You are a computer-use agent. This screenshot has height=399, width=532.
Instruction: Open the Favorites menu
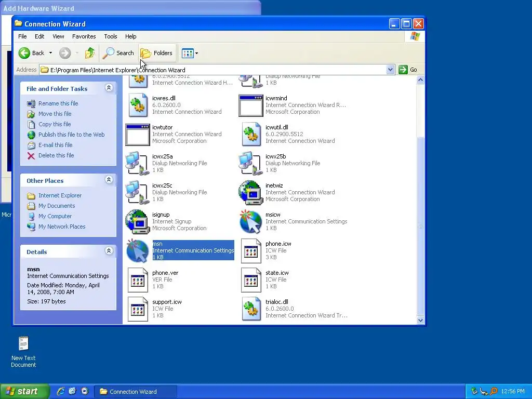pos(84,36)
